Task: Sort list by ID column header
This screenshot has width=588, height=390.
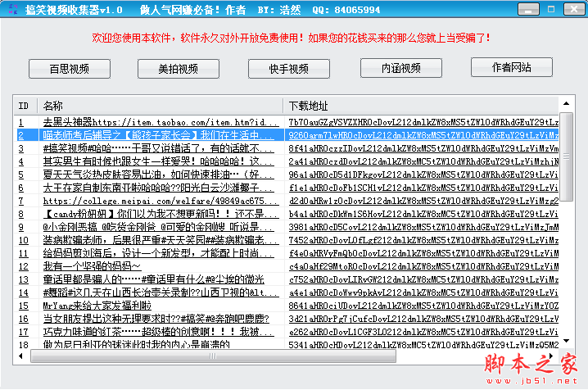Action: 25,106
